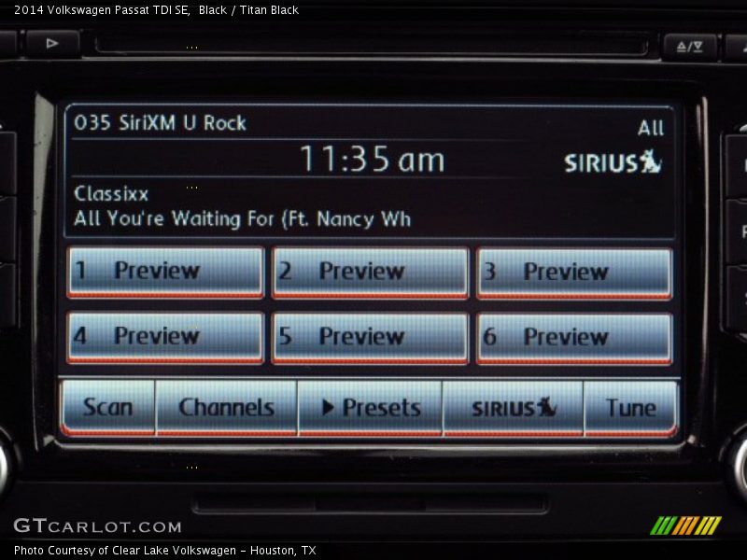Tap the All You're Waiting For song title

pos(243,219)
